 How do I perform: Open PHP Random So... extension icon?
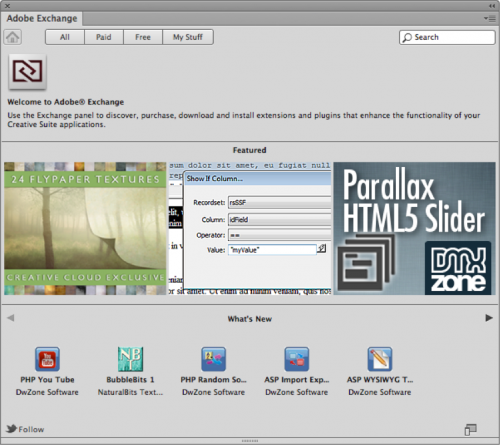[214, 359]
